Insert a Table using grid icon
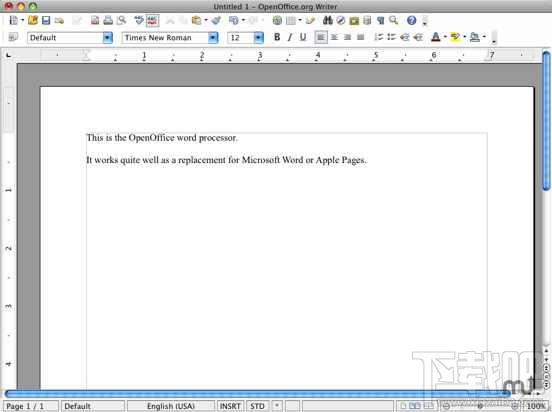 coord(291,20)
